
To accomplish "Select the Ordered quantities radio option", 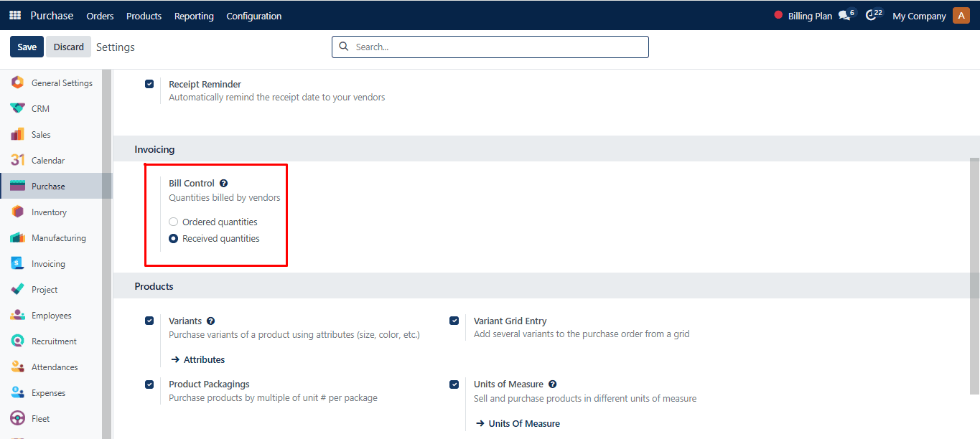I will [173, 222].
